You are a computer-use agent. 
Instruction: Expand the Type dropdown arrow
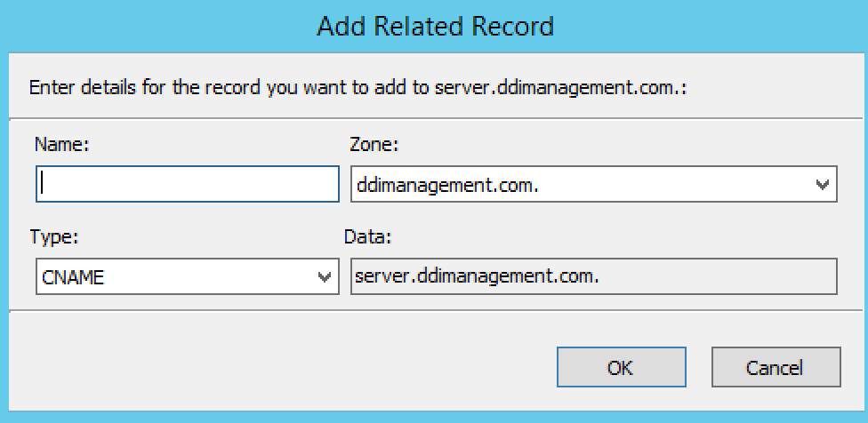pyautogui.click(x=324, y=277)
